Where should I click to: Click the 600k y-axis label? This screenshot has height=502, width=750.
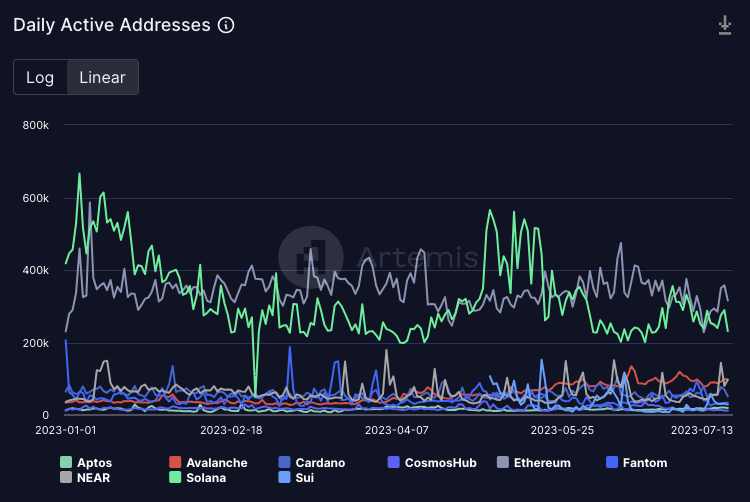point(35,198)
